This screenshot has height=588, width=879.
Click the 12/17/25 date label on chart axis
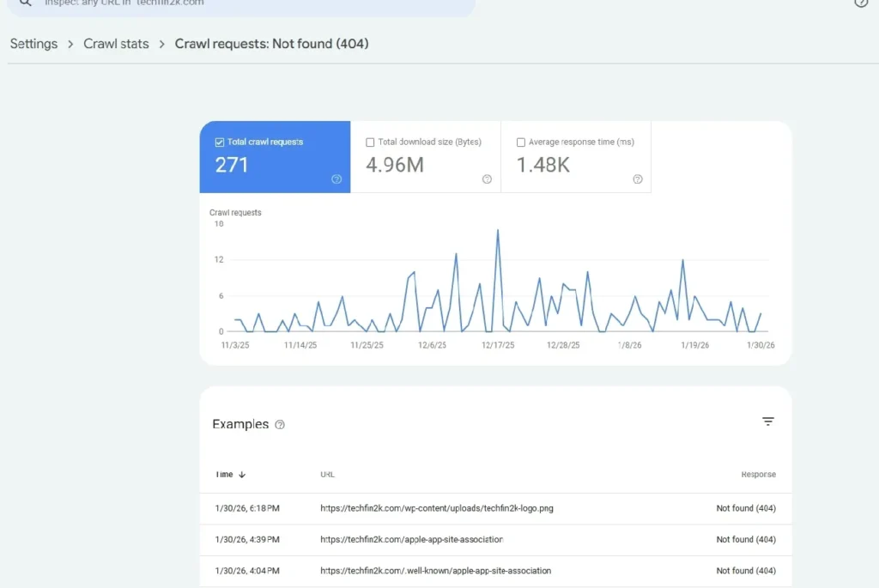pyautogui.click(x=498, y=345)
